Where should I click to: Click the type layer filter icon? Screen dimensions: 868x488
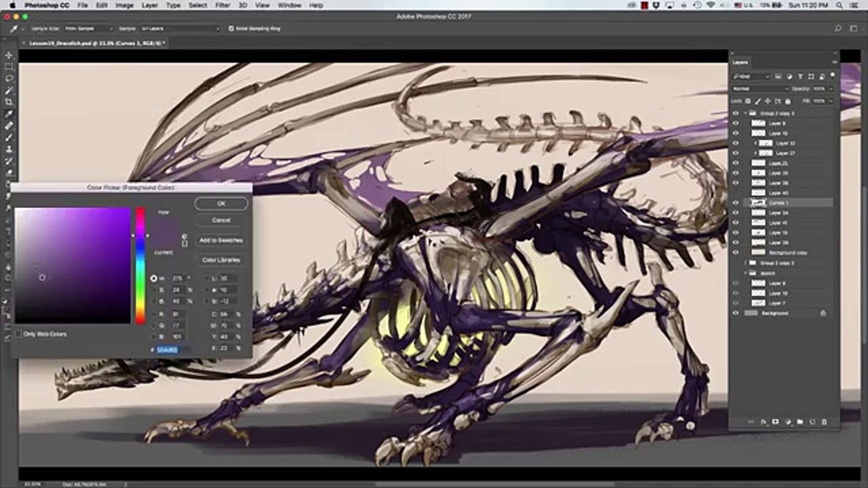tap(800, 77)
